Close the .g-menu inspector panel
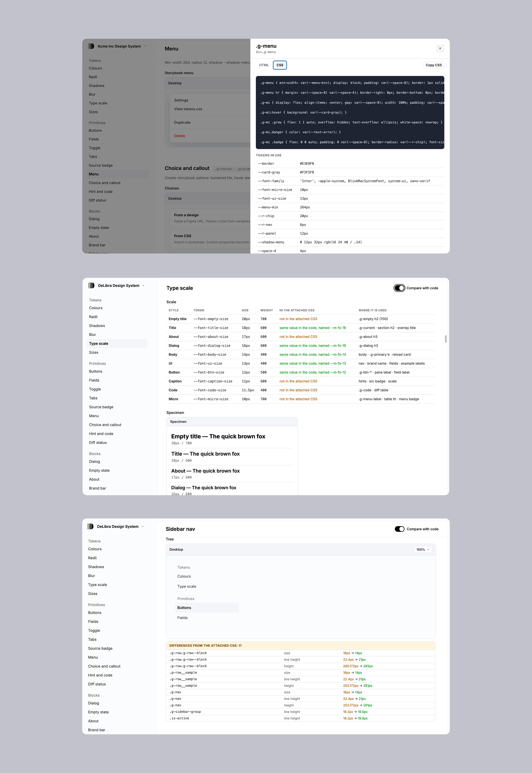The image size is (532, 773). coord(440,48)
